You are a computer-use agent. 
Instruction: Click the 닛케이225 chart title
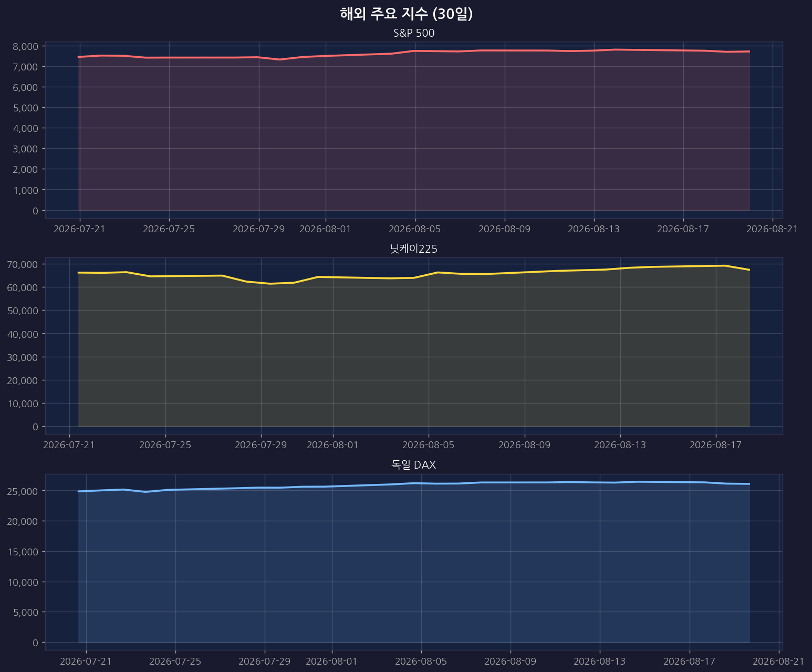pos(414,249)
